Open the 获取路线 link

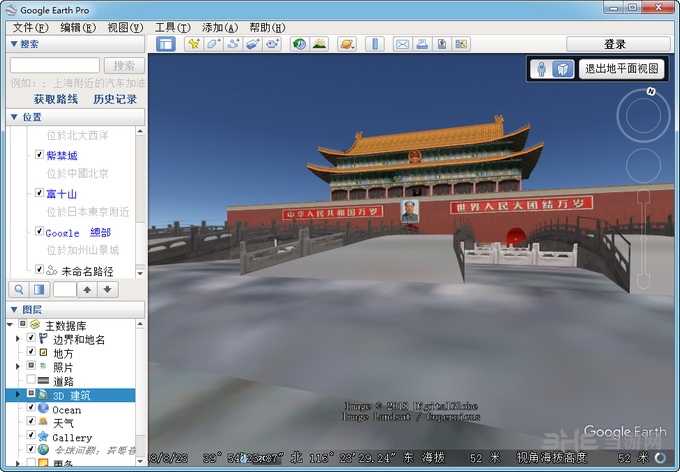tap(56, 99)
